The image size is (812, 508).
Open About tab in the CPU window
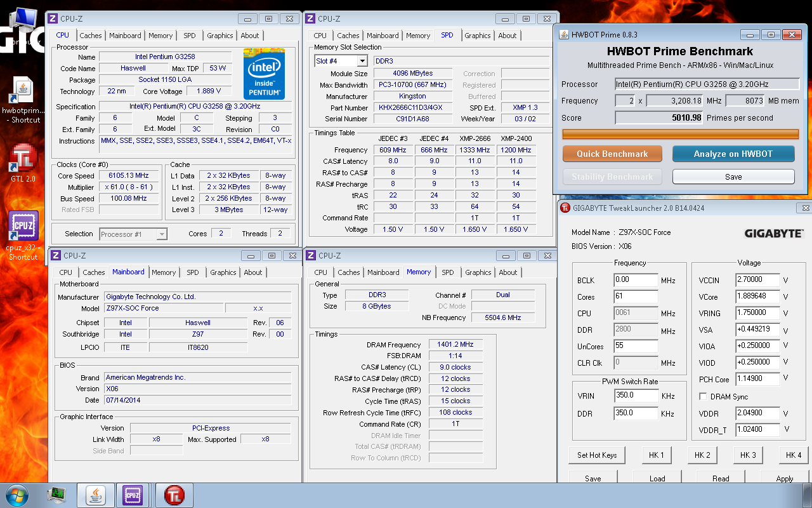(x=250, y=36)
